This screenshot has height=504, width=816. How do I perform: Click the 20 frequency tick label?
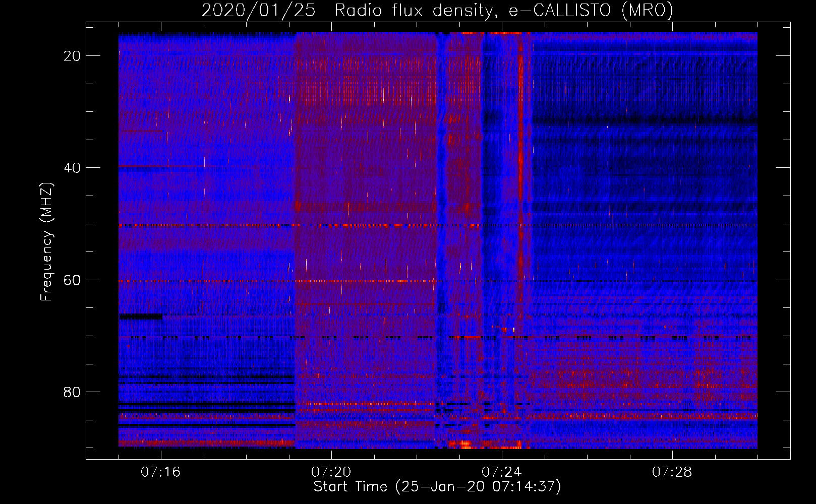pos(73,56)
